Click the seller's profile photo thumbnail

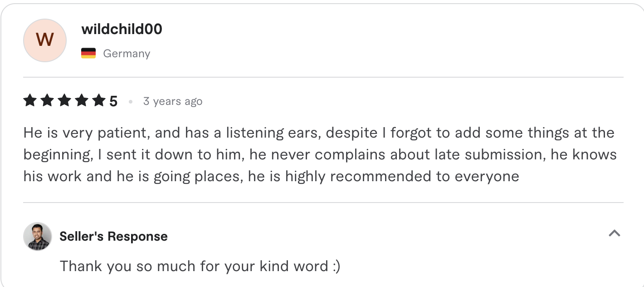tap(38, 236)
